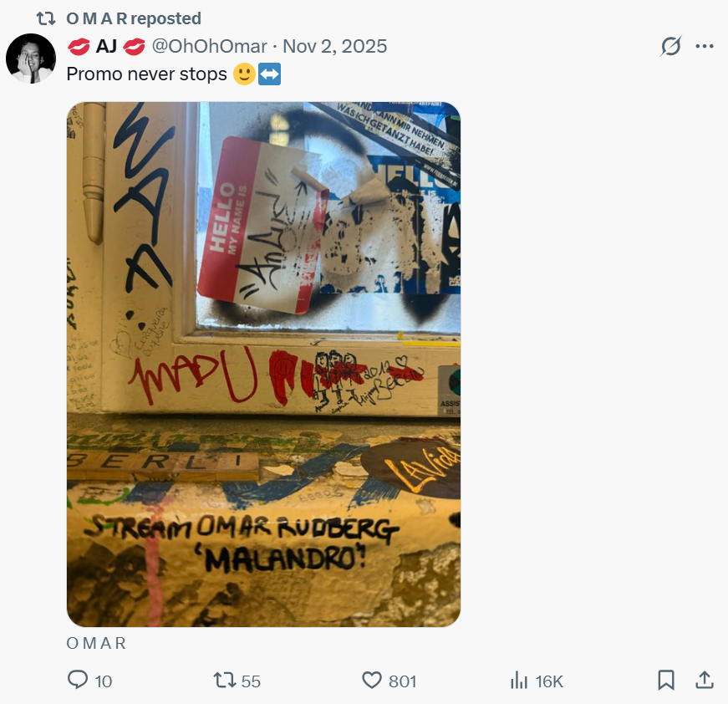Click the 801 likes count
This screenshot has width=728, height=704.
tap(402, 681)
